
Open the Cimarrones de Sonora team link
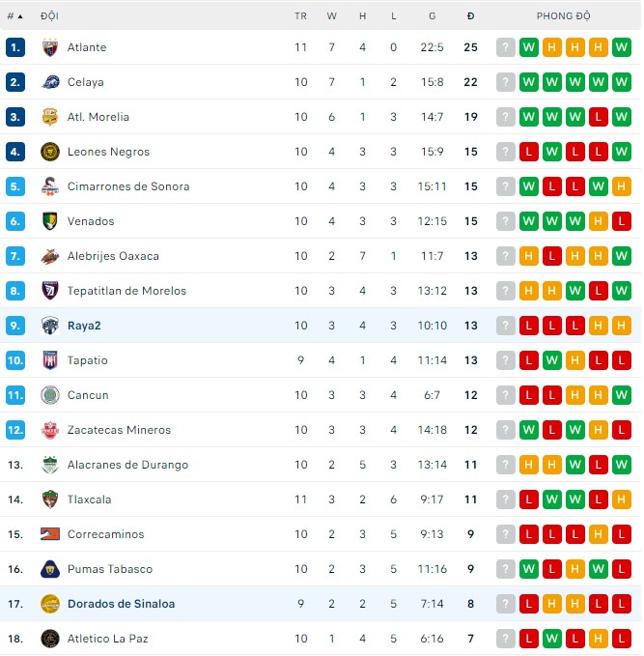(128, 186)
